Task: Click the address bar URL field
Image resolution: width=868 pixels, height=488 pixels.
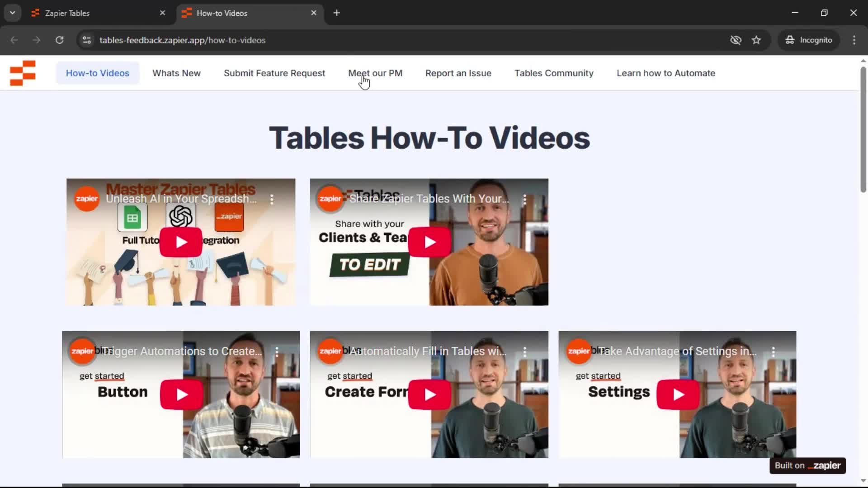Action: (x=407, y=40)
